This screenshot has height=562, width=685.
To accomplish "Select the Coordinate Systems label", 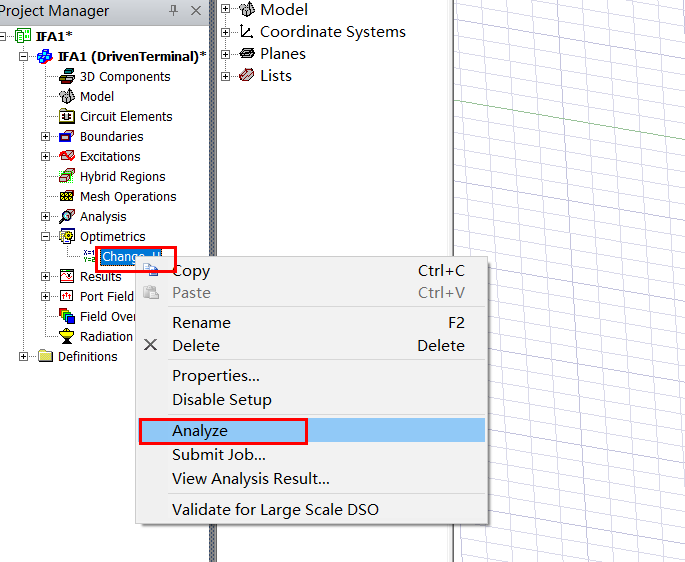I will 333,31.
